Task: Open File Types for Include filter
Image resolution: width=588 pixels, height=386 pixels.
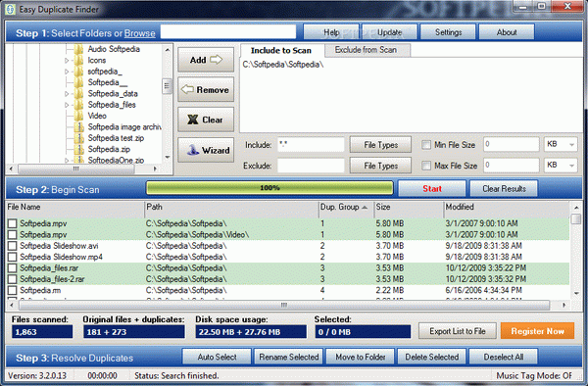Action: 380,145
